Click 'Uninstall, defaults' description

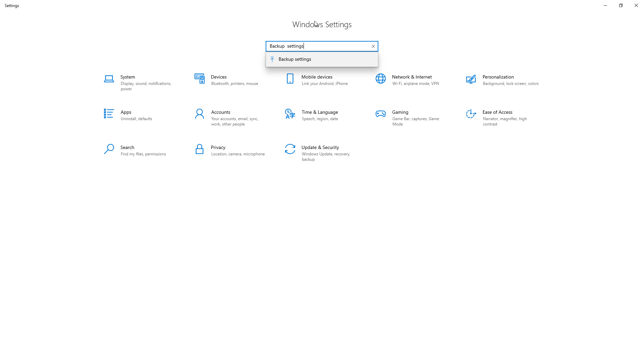137,119
